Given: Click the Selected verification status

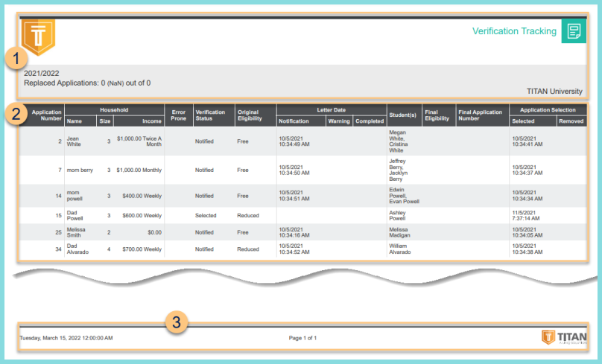Looking at the screenshot, I should [206, 216].
